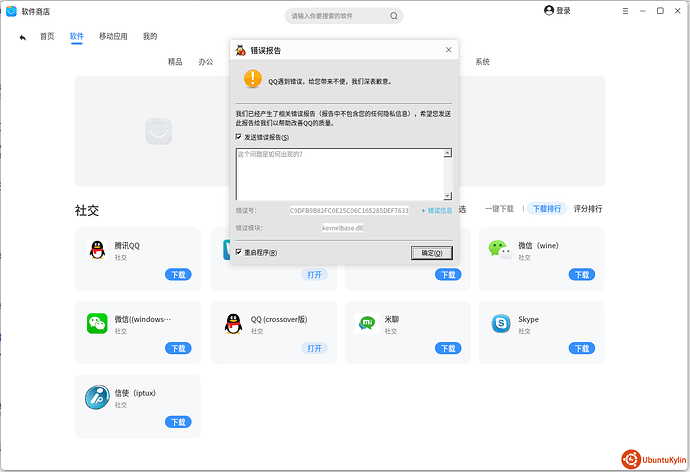Viewport: 690px width, 472px height.
Task: Click the Skype app name
Action: [529, 319]
